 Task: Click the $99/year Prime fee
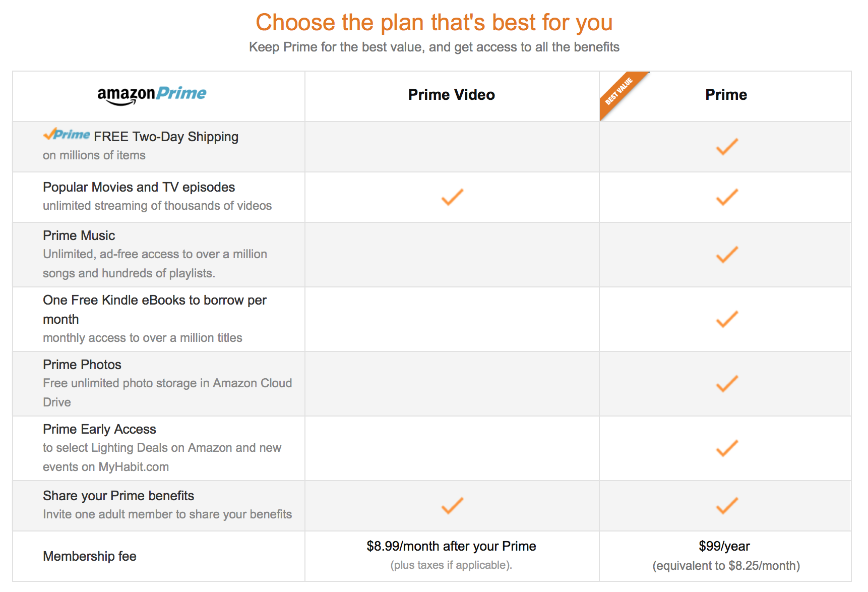tap(724, 547)
